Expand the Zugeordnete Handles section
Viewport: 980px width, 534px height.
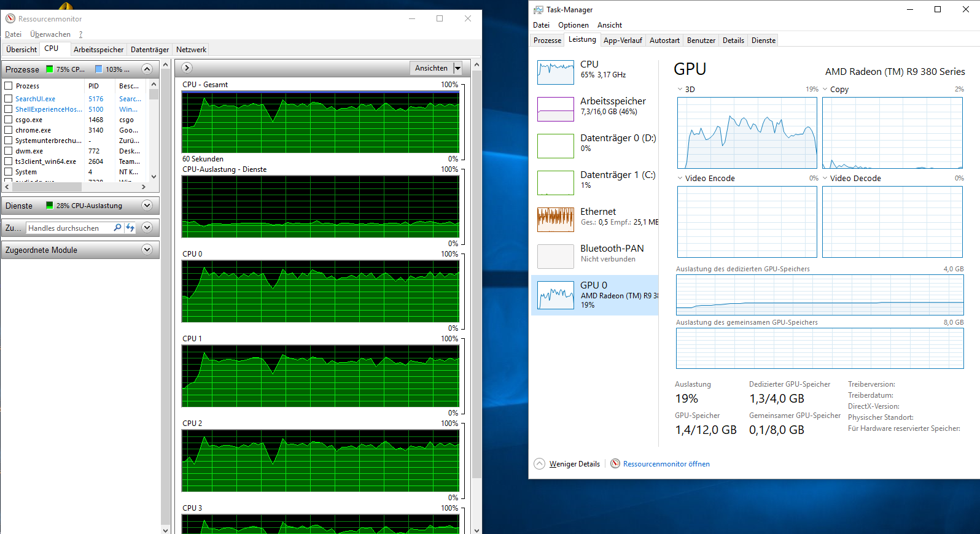tap(147, 228)
